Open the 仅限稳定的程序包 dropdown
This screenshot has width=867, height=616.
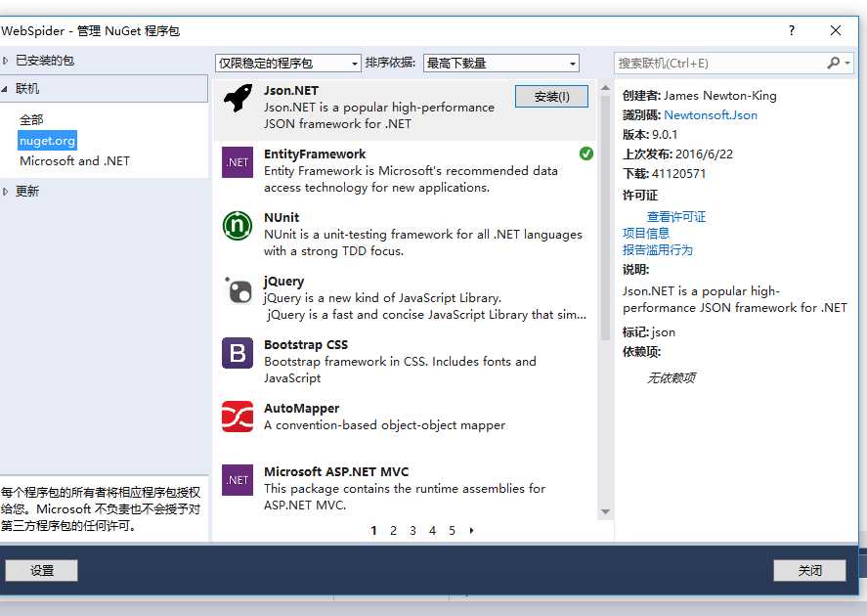287,63
